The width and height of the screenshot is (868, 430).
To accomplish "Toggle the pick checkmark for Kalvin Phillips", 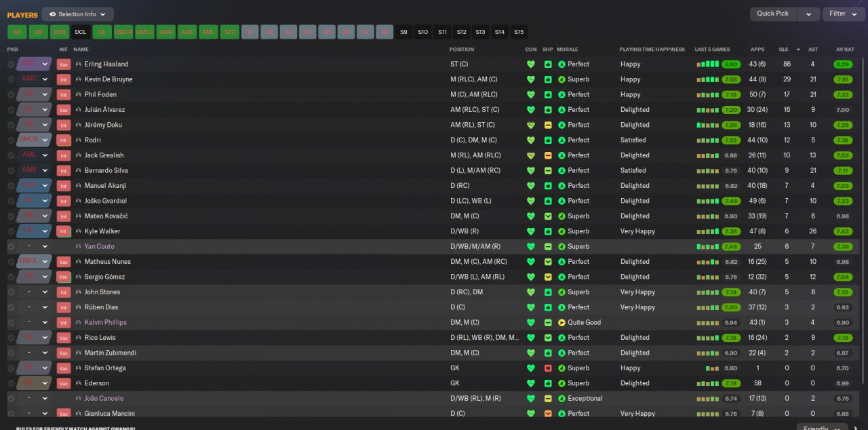I will point(11,323).
